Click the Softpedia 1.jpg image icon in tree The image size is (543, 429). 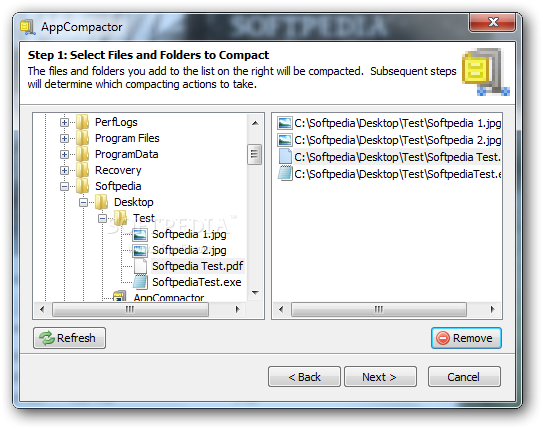coord(140,234)
